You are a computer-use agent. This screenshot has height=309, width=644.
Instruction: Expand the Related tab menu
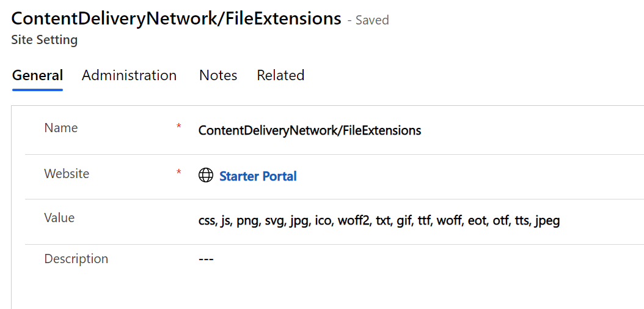click(280, 75)
